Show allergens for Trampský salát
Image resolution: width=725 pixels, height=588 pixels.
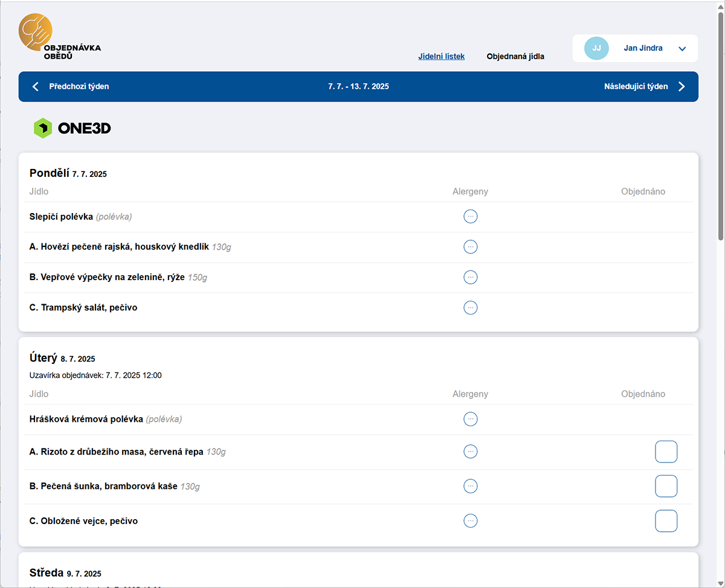[470, 307]
